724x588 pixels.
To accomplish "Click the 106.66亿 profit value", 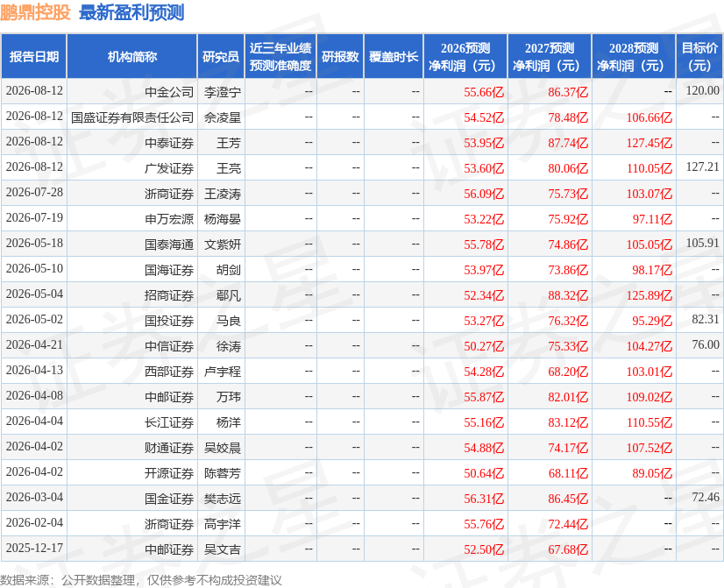I will pos(649,117).
